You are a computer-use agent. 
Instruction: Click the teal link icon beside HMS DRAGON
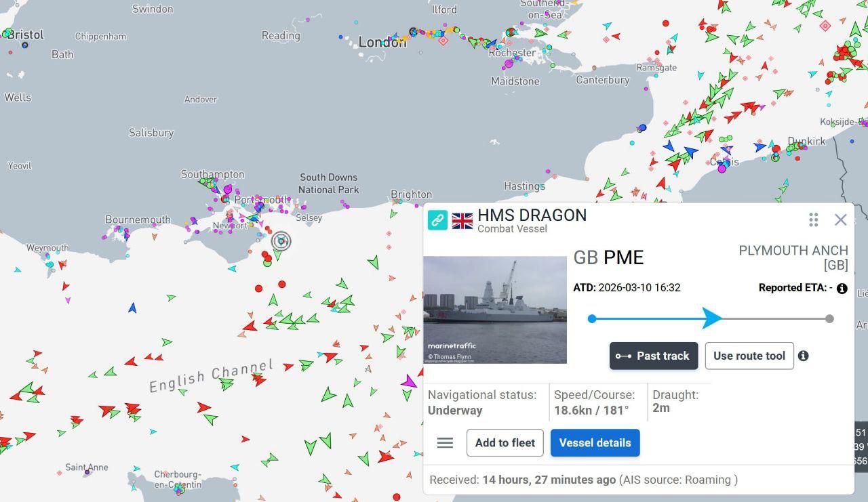(x=437, y=220)
